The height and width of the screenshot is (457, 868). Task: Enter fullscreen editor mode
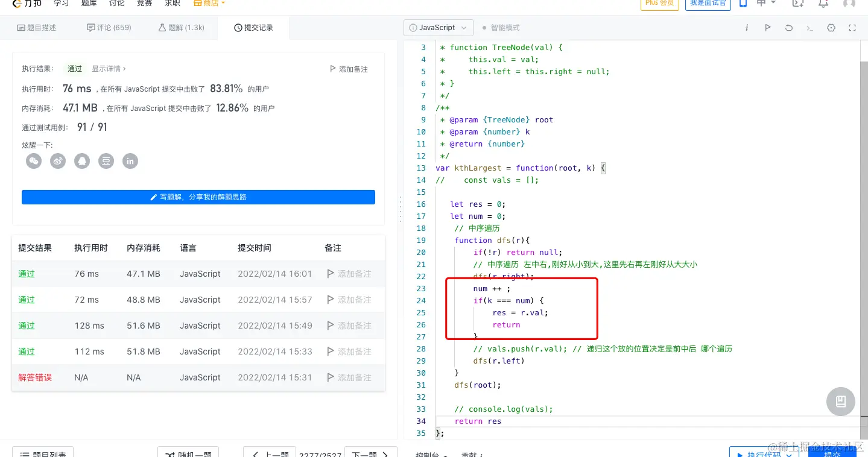point(852,28)
